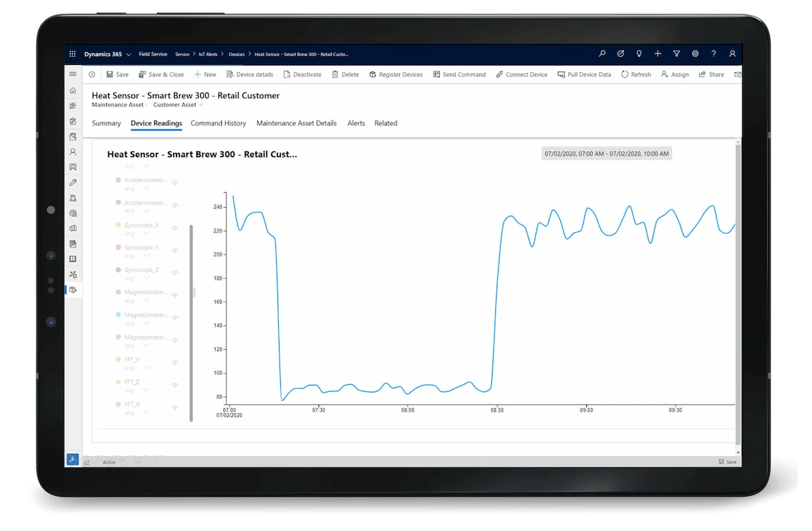
Task: Click the person icon in left sidebar
Action: (x=73, y=152)
